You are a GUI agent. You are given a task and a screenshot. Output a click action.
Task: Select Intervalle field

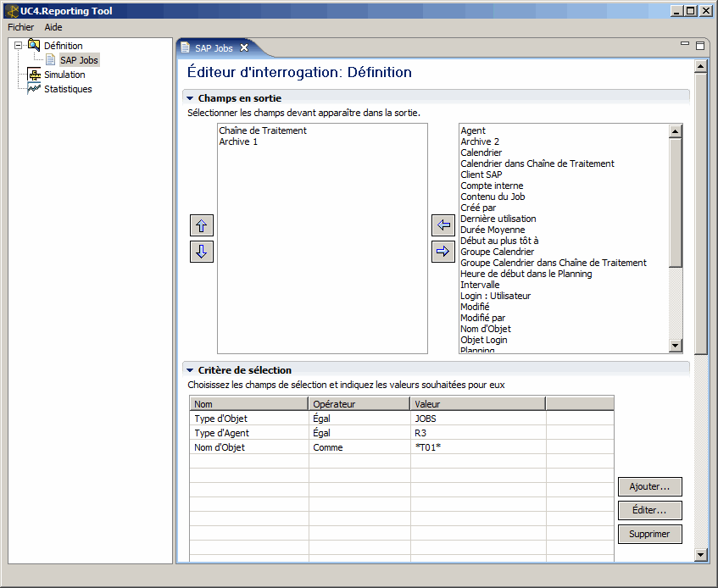click(480, 284)
